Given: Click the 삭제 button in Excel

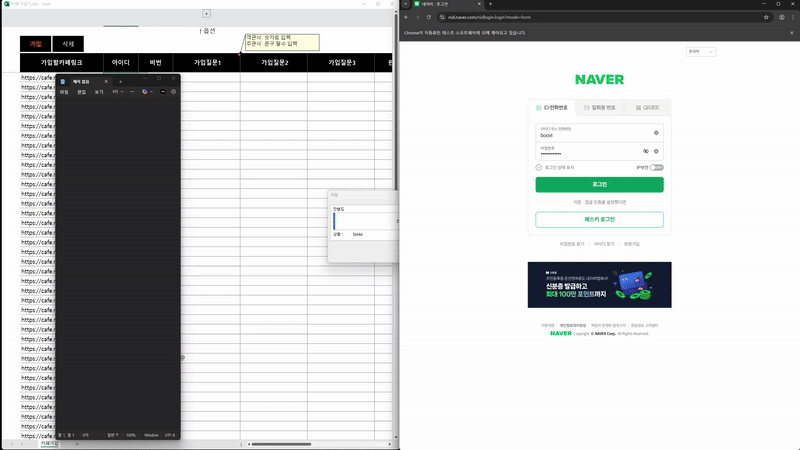Looking at the screenshot, I should pos(68,44).
